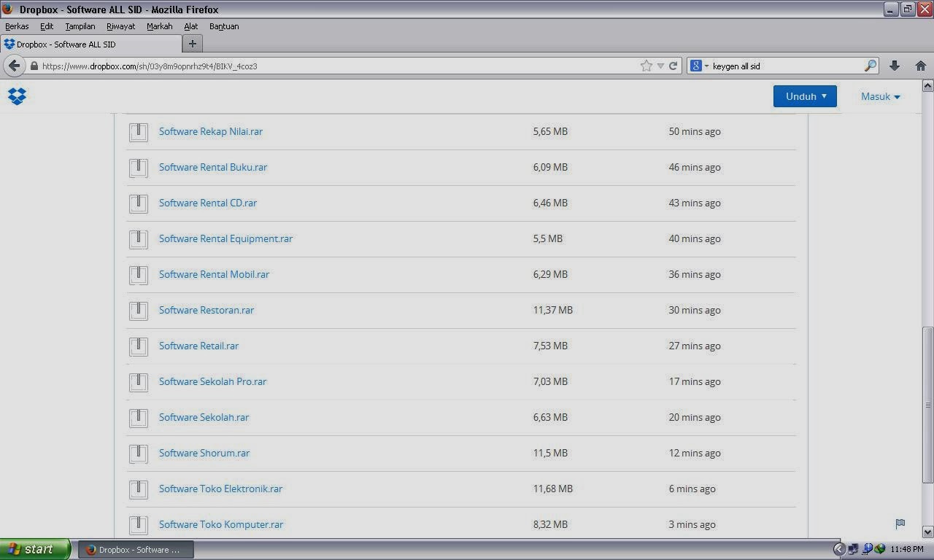
Task: Open the Windows start button
Action: [35, 549]
